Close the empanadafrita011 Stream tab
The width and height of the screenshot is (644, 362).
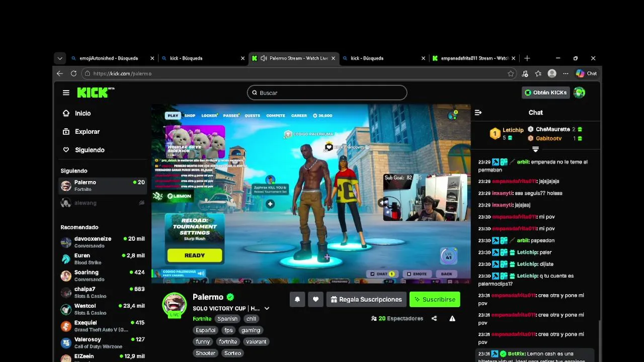514,58
